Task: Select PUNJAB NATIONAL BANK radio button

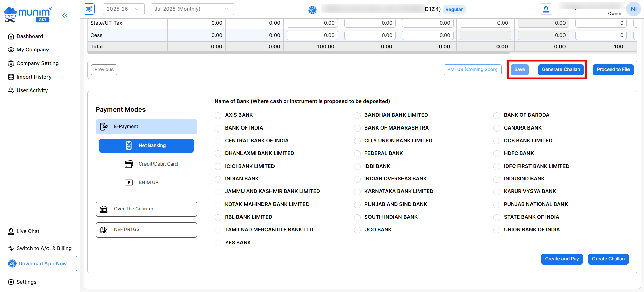Action: coord(496,205)
